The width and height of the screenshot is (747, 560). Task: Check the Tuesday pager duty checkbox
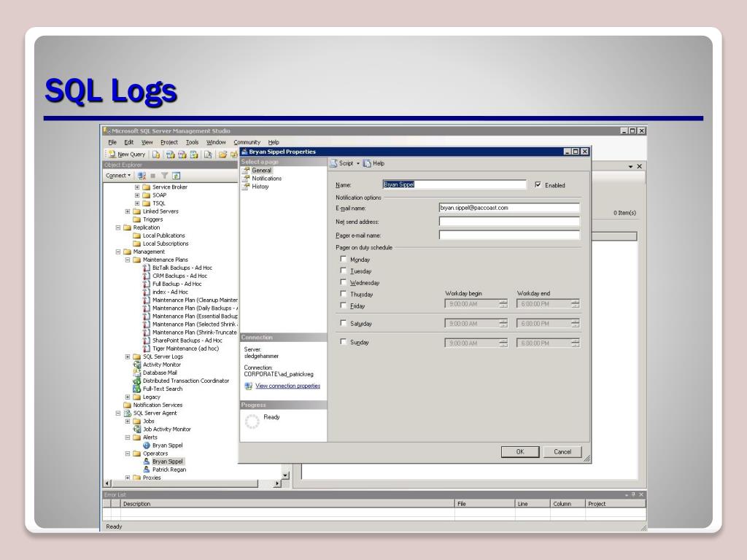pyautogui.click(x=343, y=271)
